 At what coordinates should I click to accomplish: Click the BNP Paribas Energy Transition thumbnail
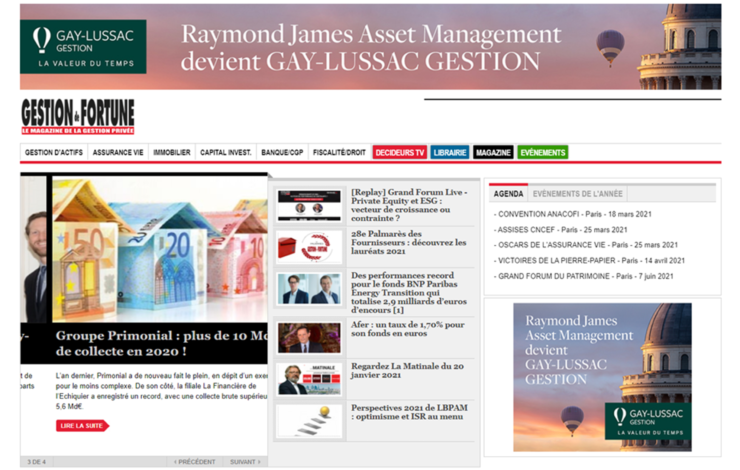[309, 288]
